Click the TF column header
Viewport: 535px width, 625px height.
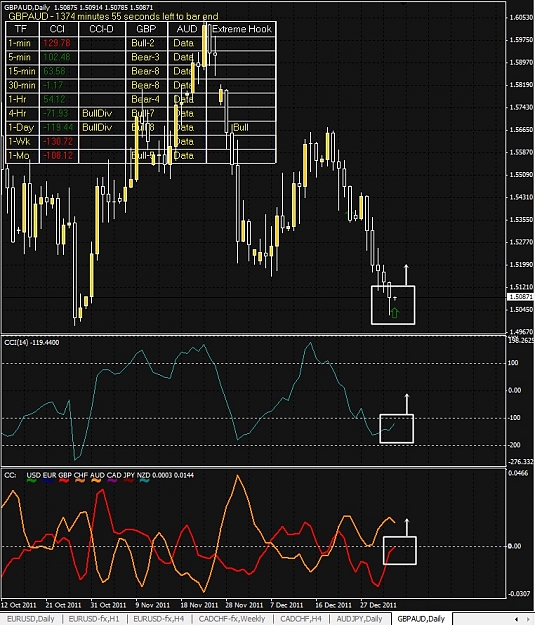(21, 29)
